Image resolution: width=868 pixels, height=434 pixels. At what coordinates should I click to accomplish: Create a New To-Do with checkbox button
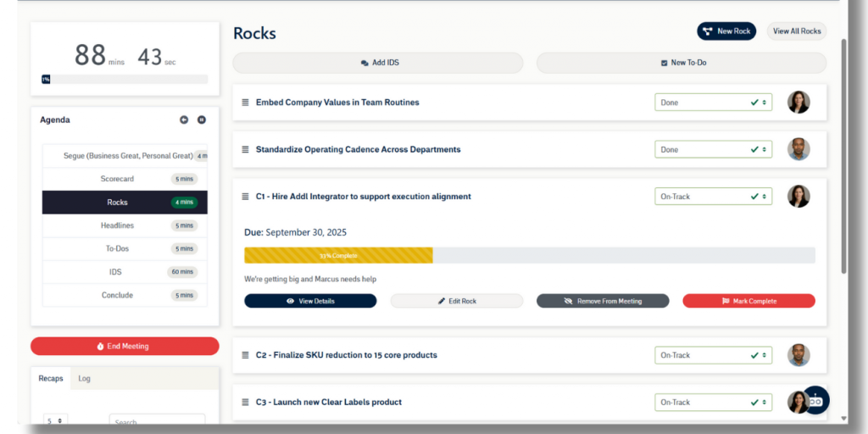tap(681, 63)
